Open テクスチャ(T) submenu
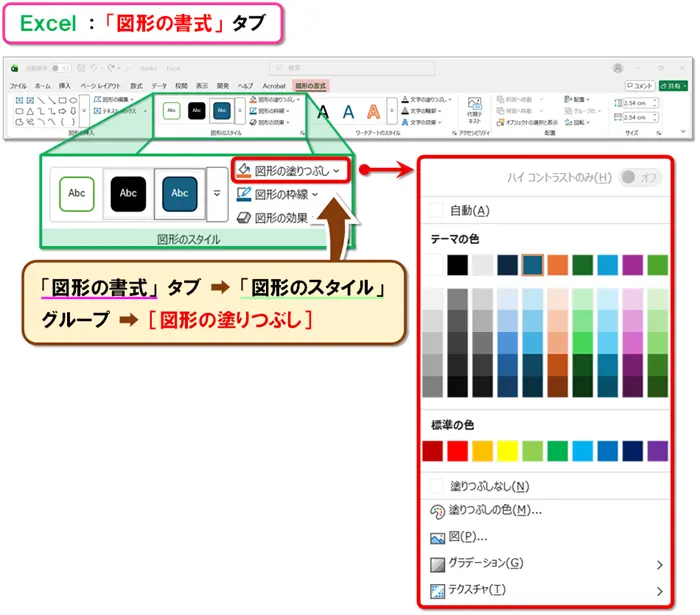The image size is (700, 615). 546,590
